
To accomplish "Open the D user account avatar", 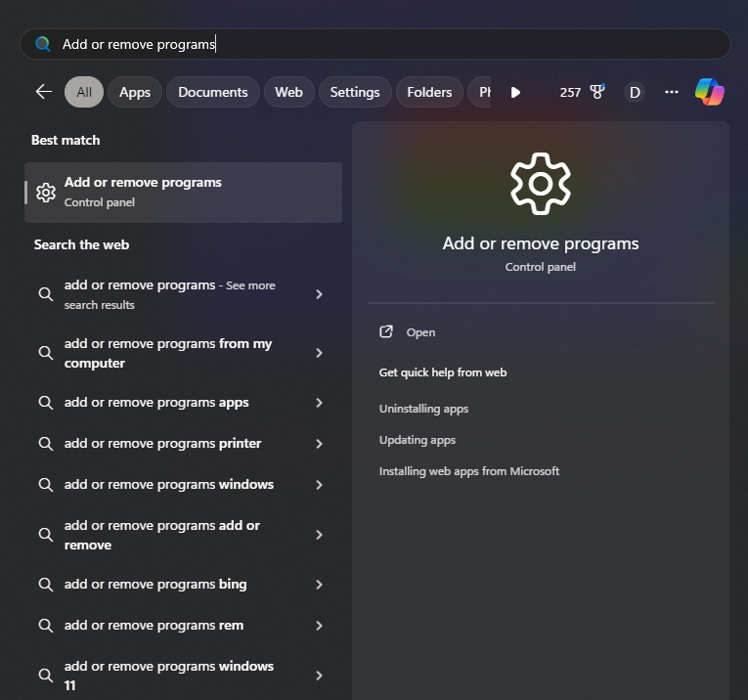I will (x=635, y=92).
